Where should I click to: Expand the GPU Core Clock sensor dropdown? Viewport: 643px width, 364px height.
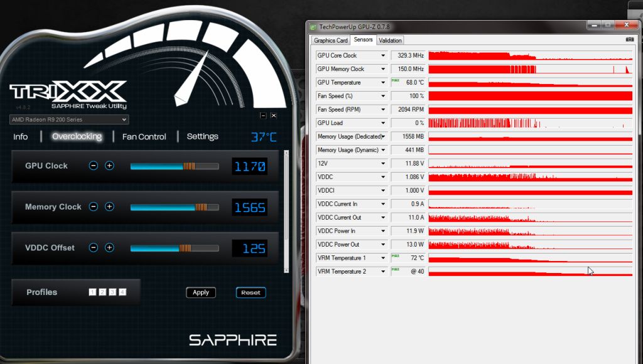[x=383, y=55]
